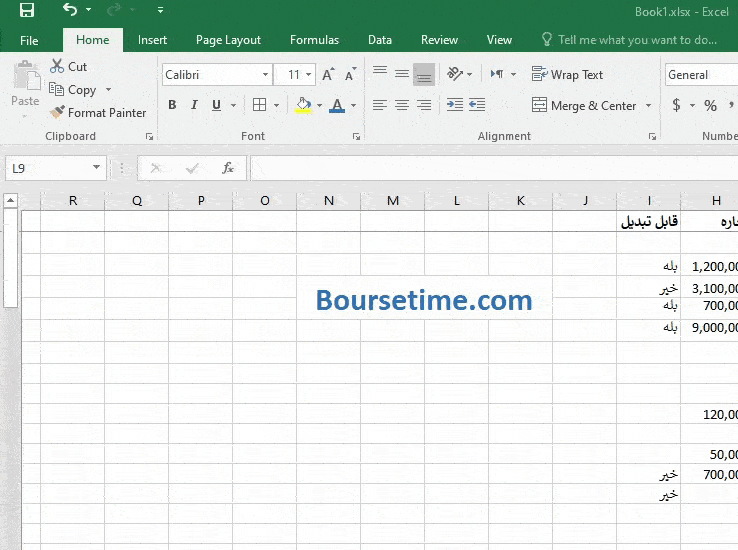Image resolution: width=738 pixels, height=550 pixels.
Task: Open the Undo history dropdown arrow
Action: tap(88, 10)
